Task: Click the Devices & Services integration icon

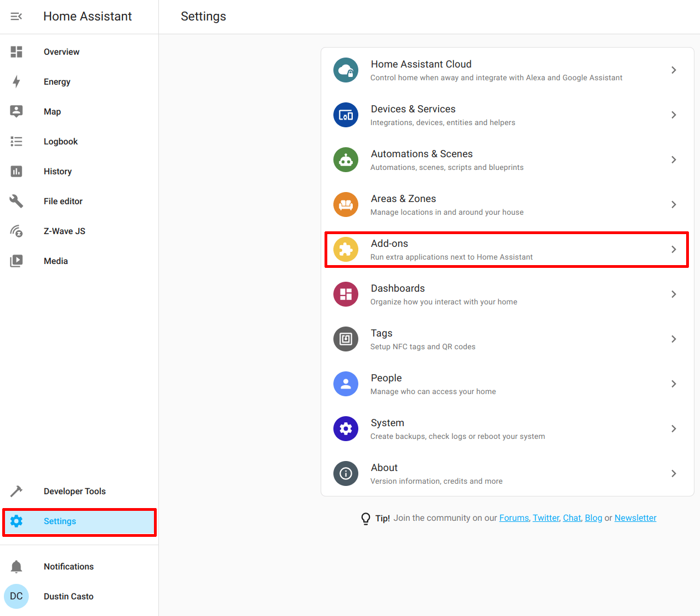Action: 346,115
